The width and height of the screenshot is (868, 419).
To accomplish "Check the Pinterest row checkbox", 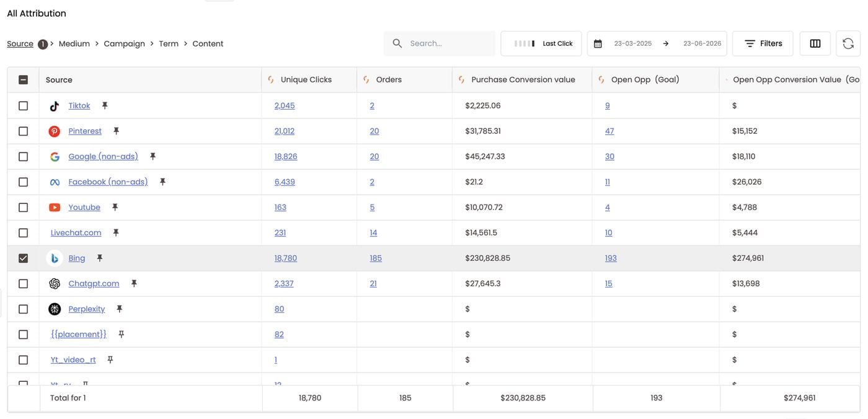I will (x=23, y=131).
